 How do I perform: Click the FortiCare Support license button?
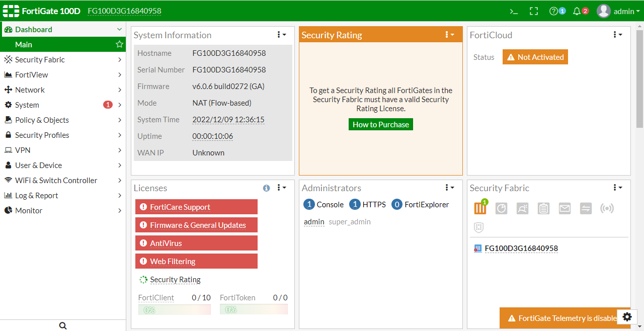[196, 207]
